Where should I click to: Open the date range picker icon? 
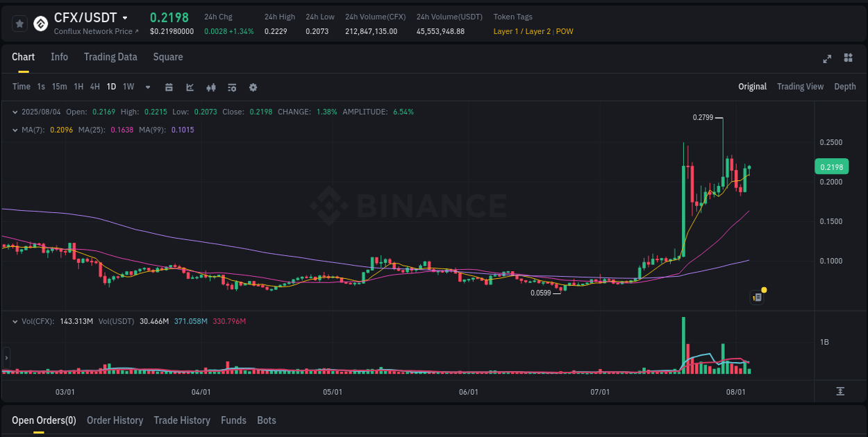click(169, 87)
